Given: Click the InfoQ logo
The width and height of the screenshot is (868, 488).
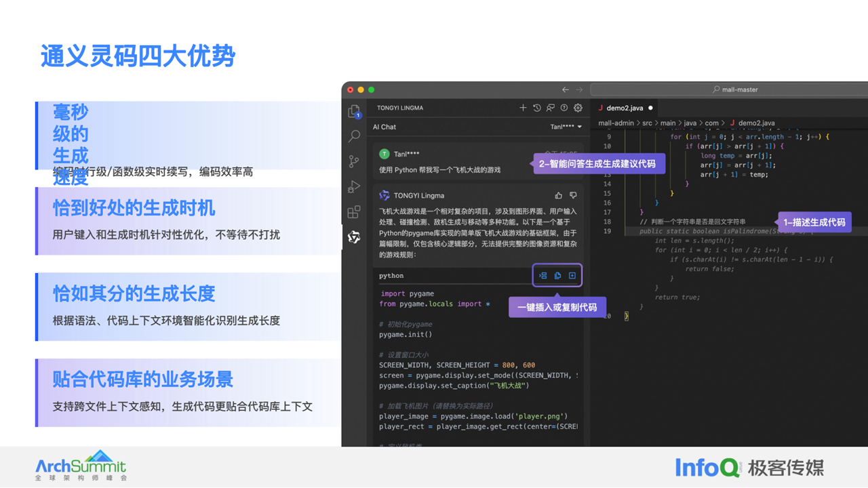Looking at the screenshot, I should click(x=707, y=468).
